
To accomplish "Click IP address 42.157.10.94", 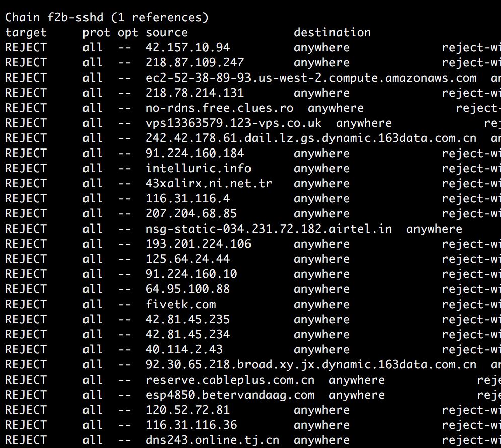I will click(x=188, y=48).
